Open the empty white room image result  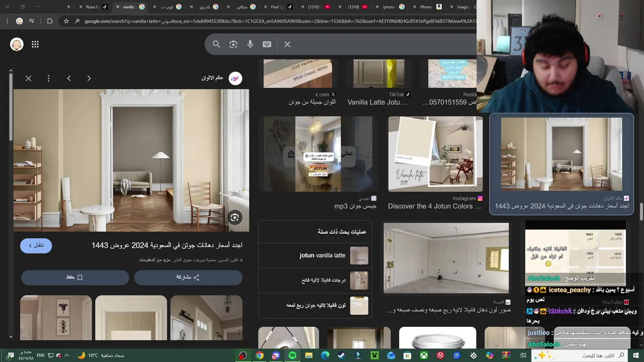click(446, 258)
